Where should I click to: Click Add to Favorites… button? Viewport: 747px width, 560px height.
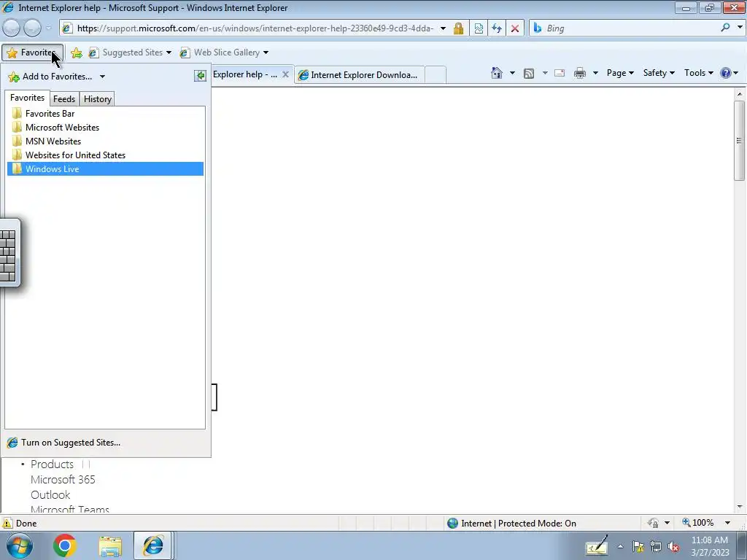pyautogui.click(x=50, y=77)
